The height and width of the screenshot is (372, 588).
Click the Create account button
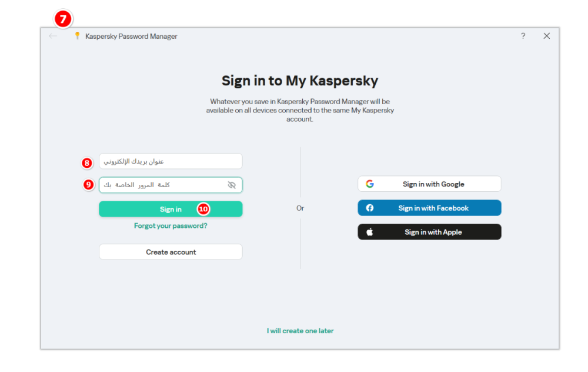click(x=171, y=252)
